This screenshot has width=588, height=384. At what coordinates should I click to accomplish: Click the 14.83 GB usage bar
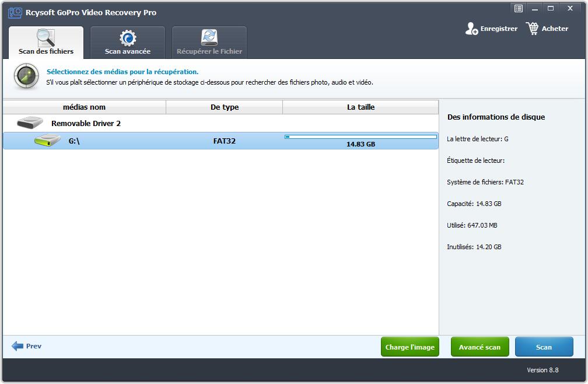click(360, 137)
